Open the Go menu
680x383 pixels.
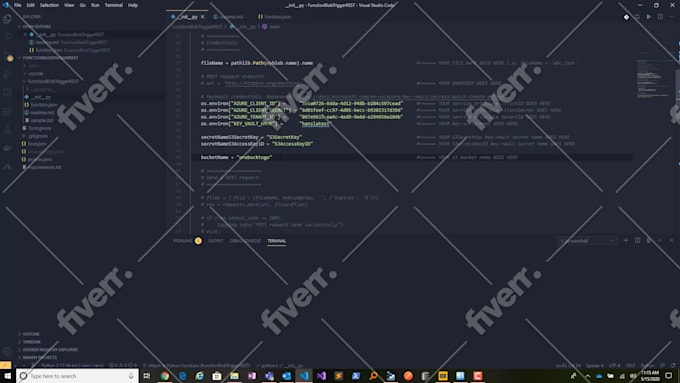(x=82, y=5)
